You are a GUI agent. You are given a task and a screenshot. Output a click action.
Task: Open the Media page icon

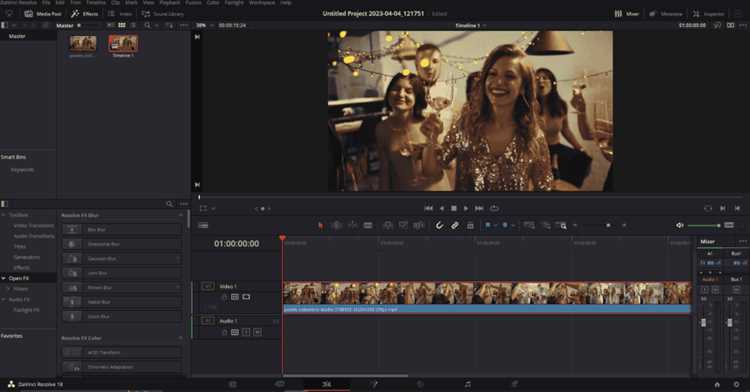[x=232, y=384]
